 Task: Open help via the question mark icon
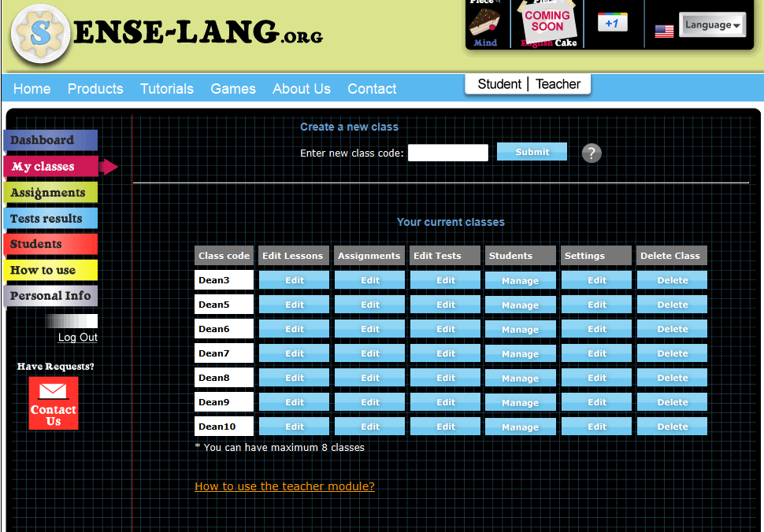point(592,153)
